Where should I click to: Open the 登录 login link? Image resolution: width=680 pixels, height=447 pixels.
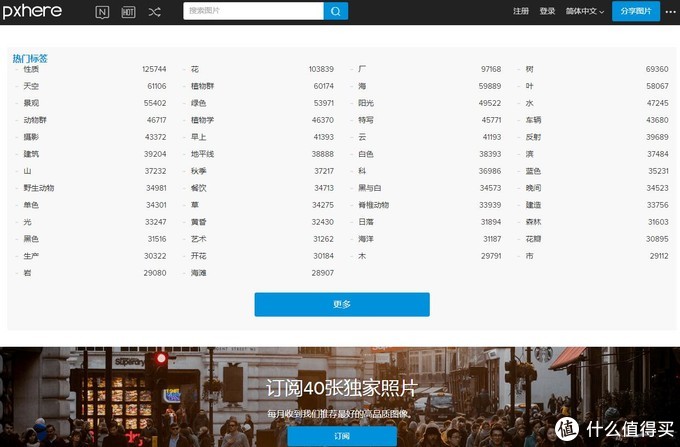[x=547, y=11]
